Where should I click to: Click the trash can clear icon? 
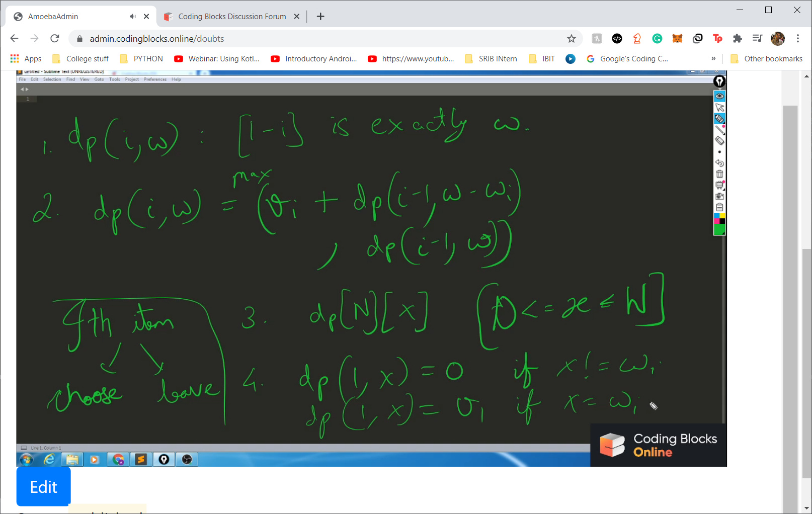point(719,174)
